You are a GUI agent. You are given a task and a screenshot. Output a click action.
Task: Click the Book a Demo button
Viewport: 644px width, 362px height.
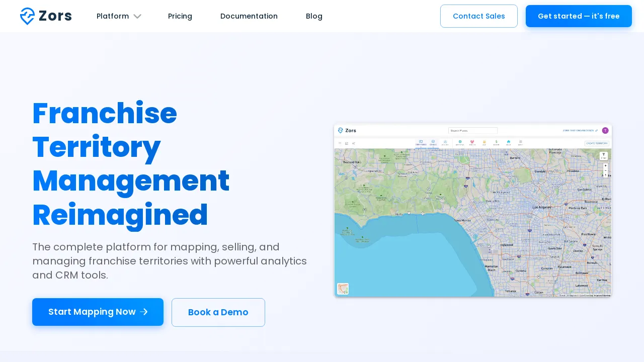pyautogui.click(x=218, y=312)
